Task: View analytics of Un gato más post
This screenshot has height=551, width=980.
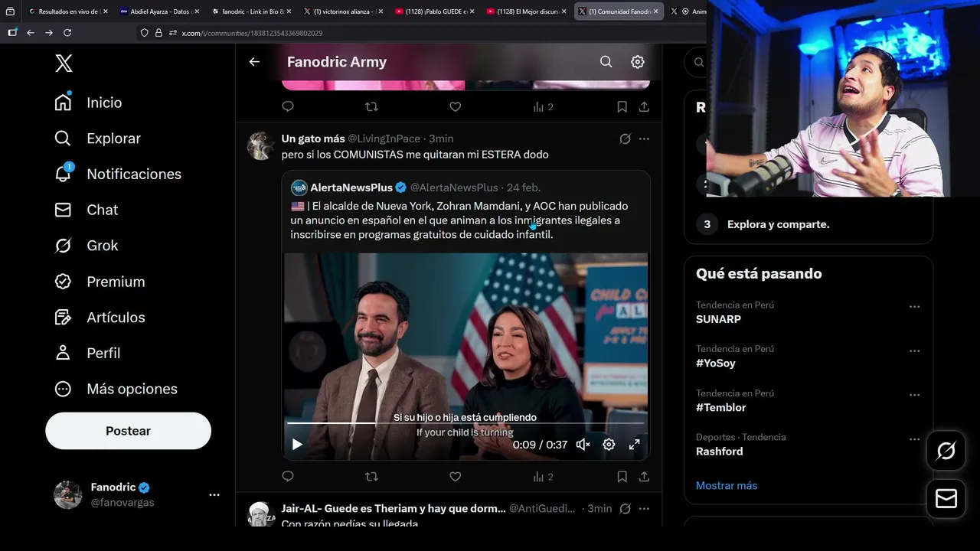Action: coord(543,476)
